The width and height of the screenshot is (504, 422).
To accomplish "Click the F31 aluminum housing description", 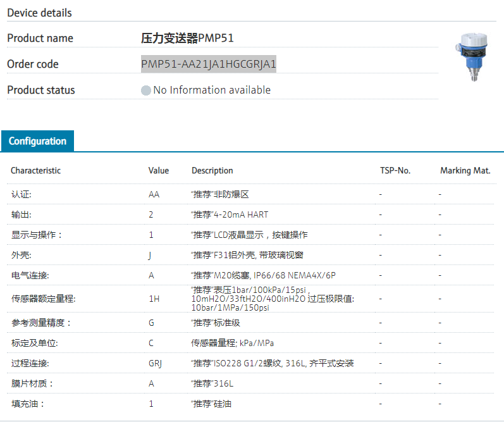I will [247, 255].
